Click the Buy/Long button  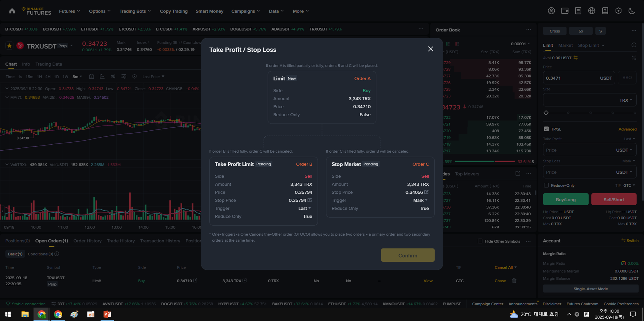tap(565, 199)
